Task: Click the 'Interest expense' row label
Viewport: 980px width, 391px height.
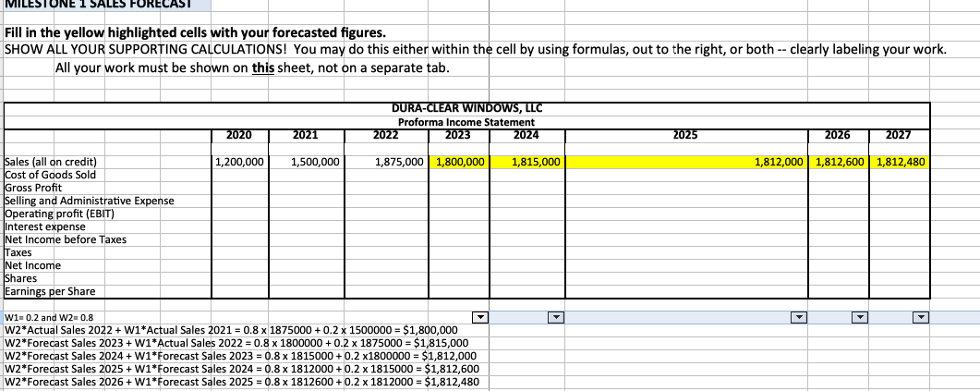Action: point(45,226)
